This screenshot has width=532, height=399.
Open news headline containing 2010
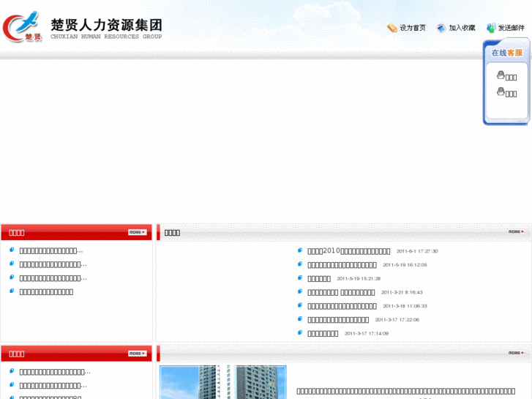pyautogui.click(x=349, y=251)
